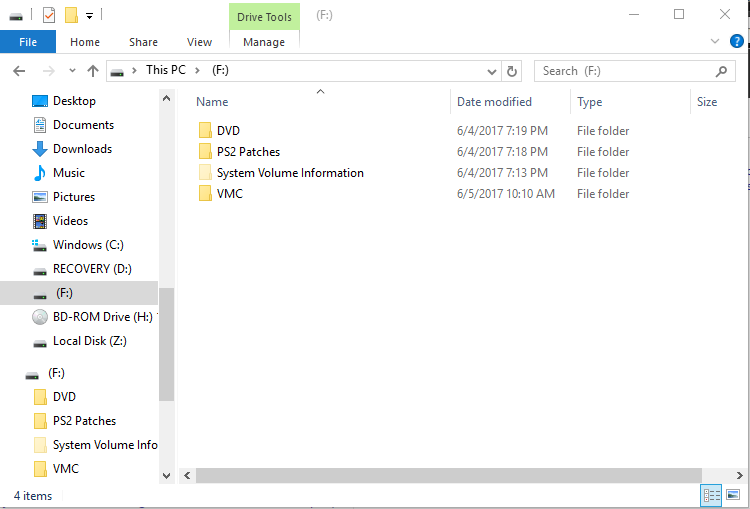Click the chevron before This PC in address bar
Image resolution: width=750 pixels, height=509 pixels.
tap(134, 71)
